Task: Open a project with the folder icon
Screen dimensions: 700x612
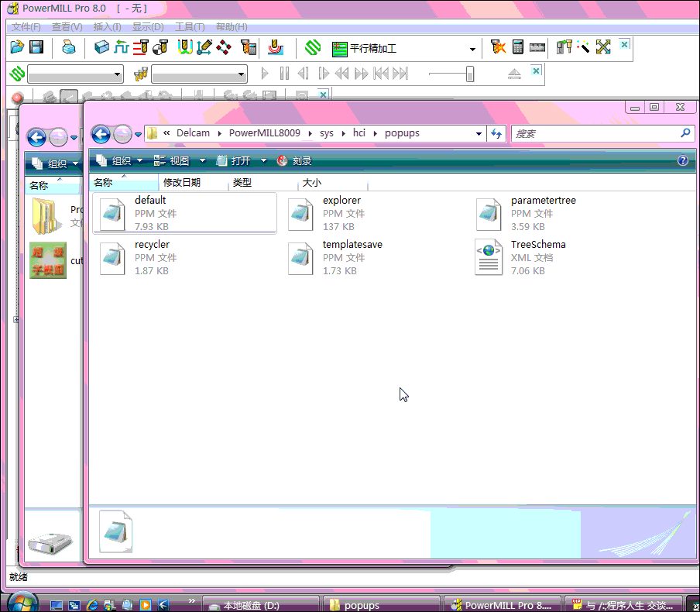Action: (x=17, y=46)
